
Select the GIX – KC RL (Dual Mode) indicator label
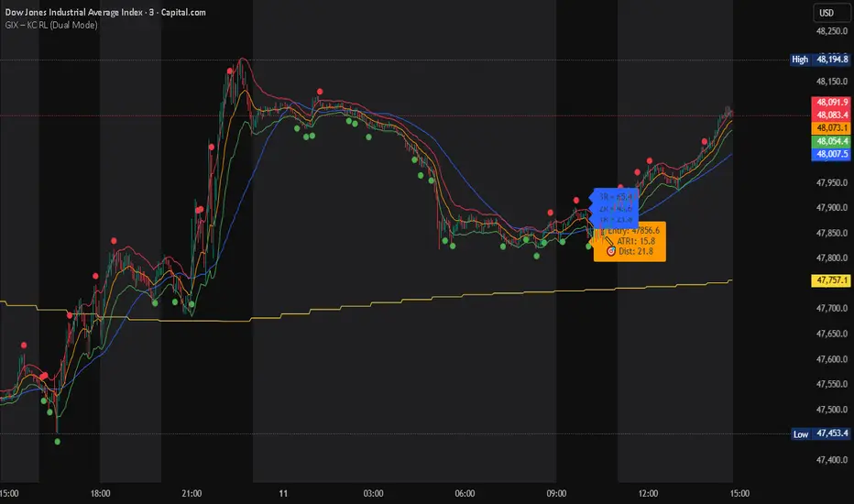[x=51, y=25]
